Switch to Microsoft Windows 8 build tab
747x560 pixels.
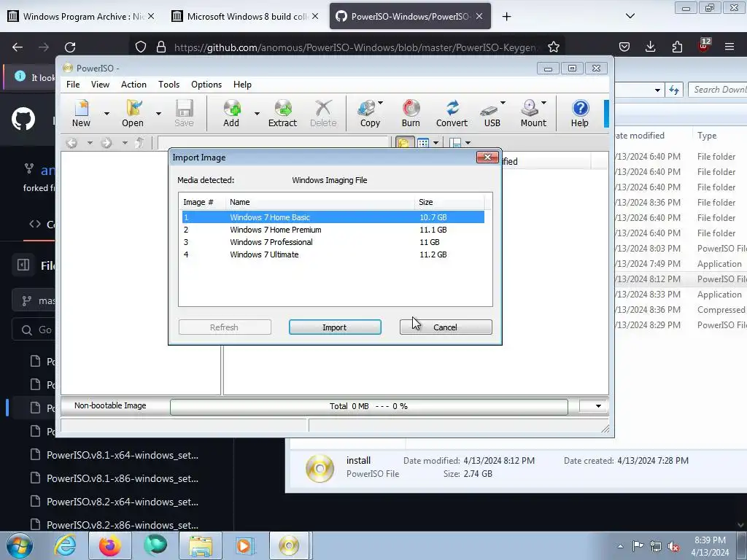(245, 16)
